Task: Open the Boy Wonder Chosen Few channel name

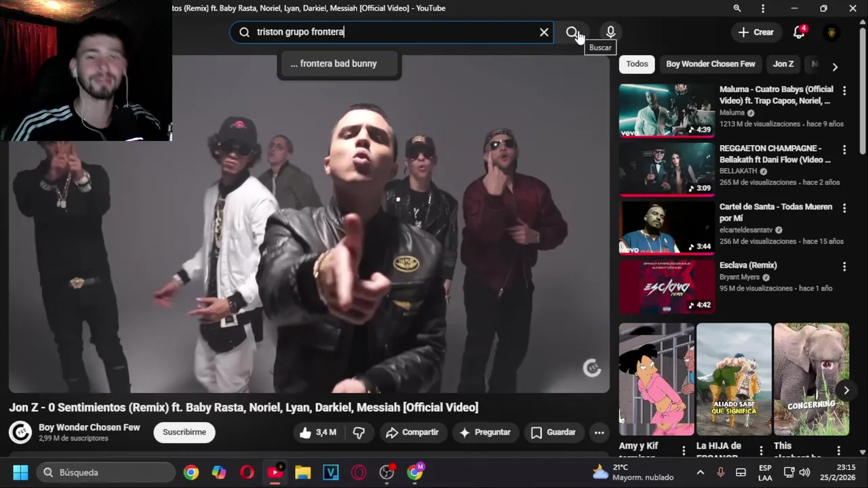Action: tap(90, 428)
